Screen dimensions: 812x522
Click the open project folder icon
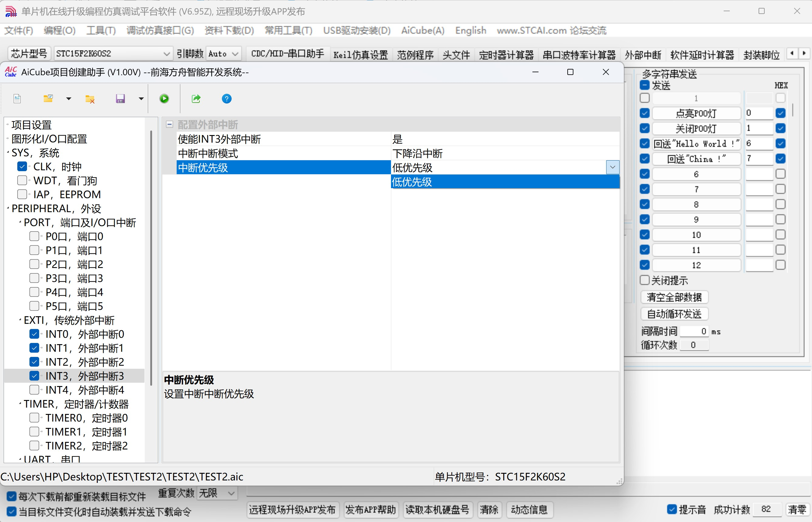tap(48, 99)
